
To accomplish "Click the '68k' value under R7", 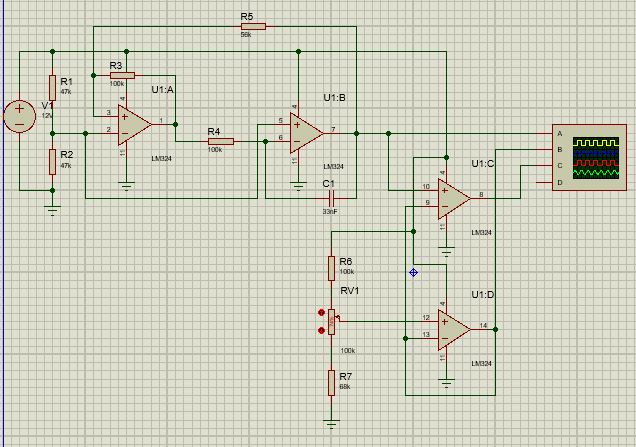I will (x=345, y=387).
